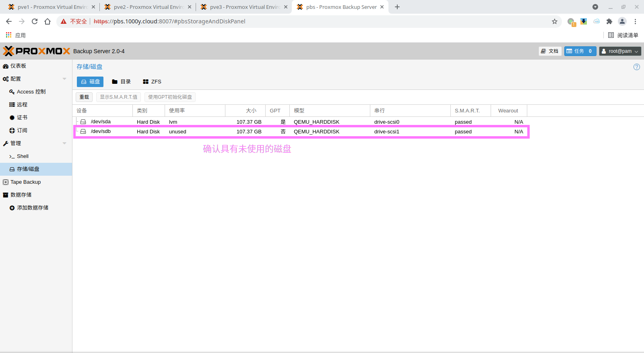Click the 证书 certificates gear icon
The width and height of the screenshot is (644, 353).
[12, 118]
